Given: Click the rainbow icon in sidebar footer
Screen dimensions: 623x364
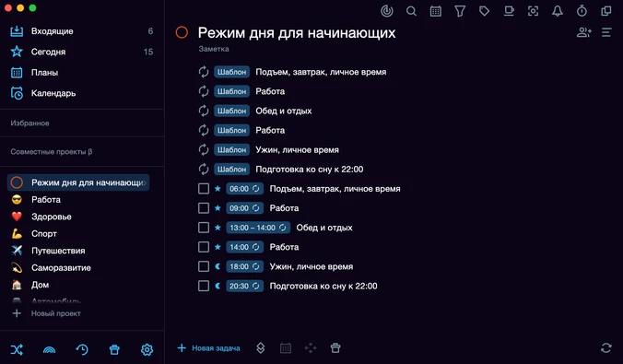Looking at the screenshot, I should tap(49, 349).
